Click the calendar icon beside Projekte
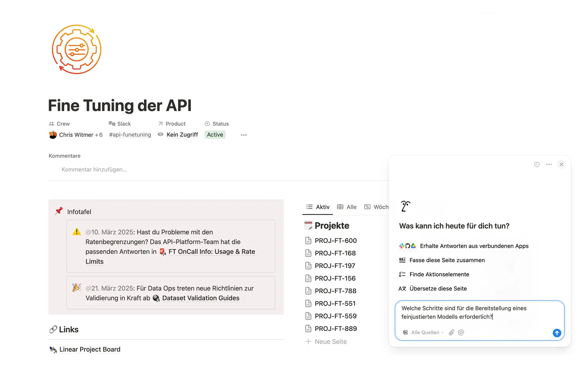Screen dimensions: 588x368 309,225
